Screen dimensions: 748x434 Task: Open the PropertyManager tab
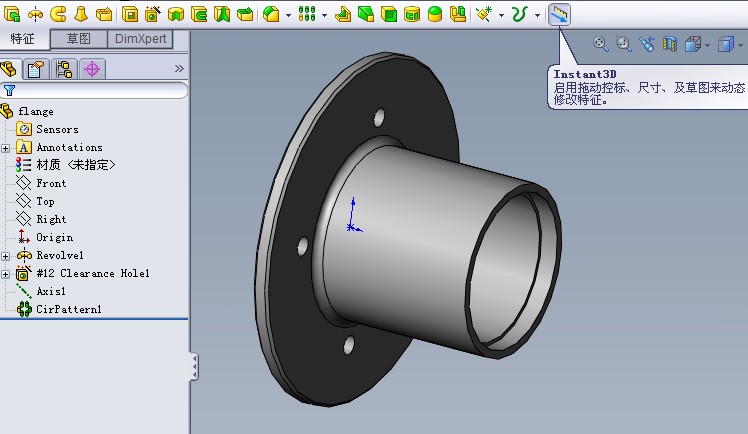(36, 70)
